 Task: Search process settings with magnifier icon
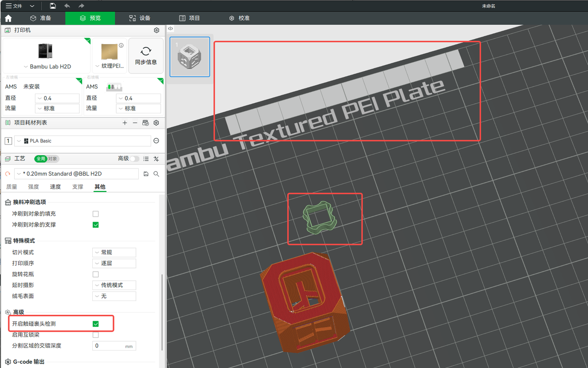[156, 174]
